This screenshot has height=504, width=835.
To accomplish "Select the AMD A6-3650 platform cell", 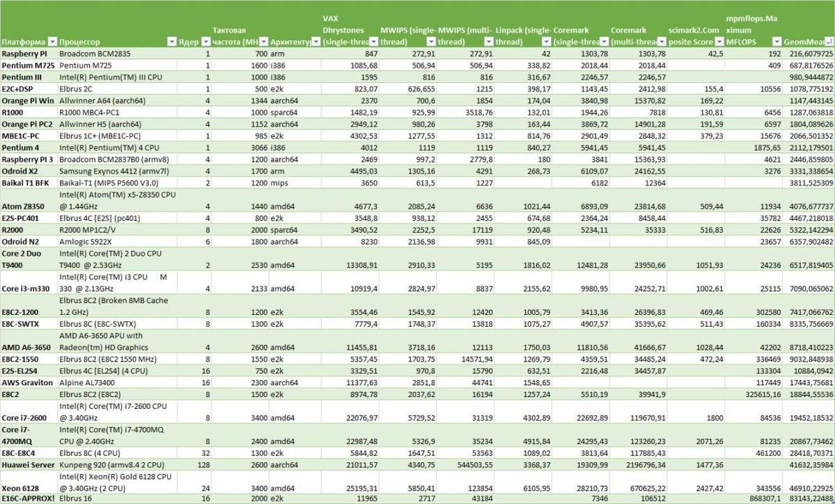I will [29, 341].
